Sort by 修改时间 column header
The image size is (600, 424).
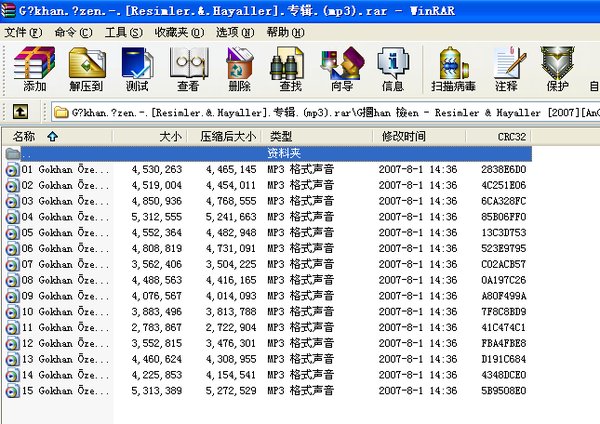coord(420,136)
